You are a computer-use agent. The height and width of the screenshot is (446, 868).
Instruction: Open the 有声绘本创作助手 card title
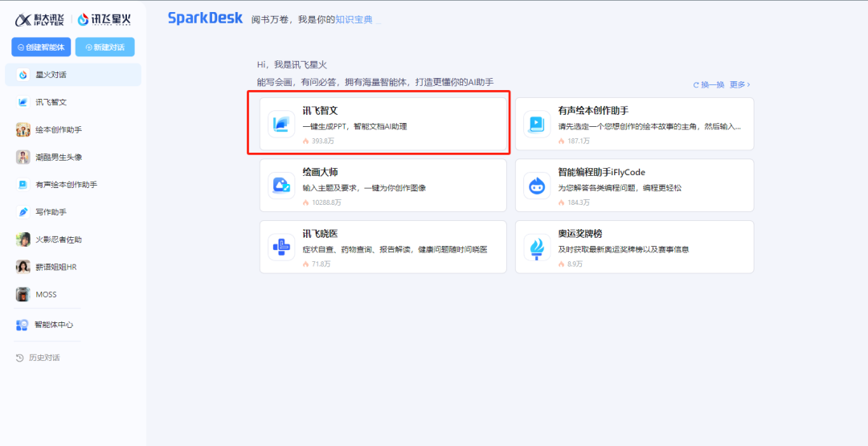(x=593, y=111)
